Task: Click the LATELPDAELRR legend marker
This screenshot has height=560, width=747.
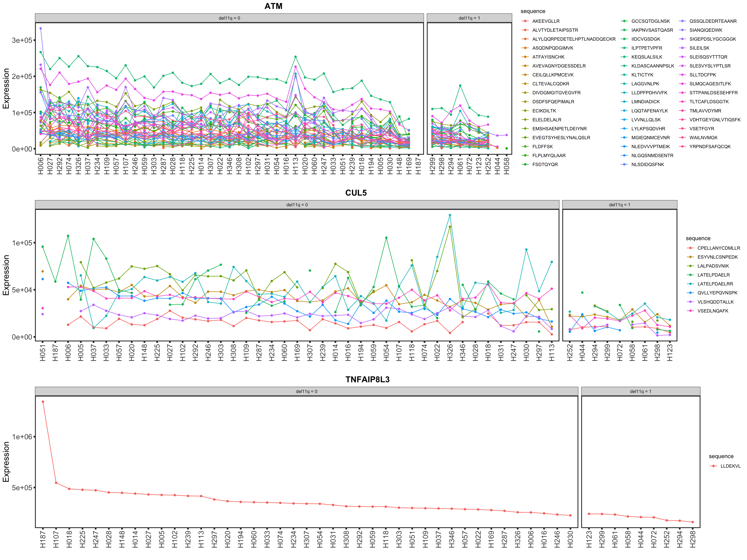Action: [690, 284]
